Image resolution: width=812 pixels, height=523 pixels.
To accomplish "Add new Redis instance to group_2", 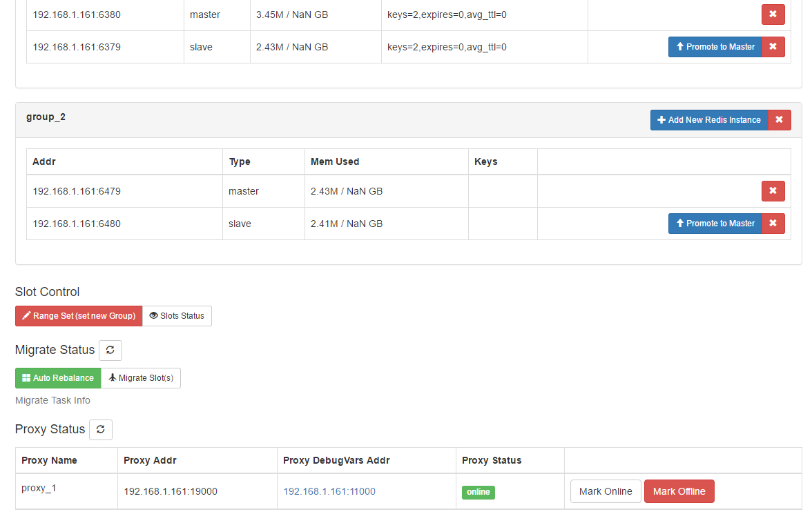I will pos(709,120).
